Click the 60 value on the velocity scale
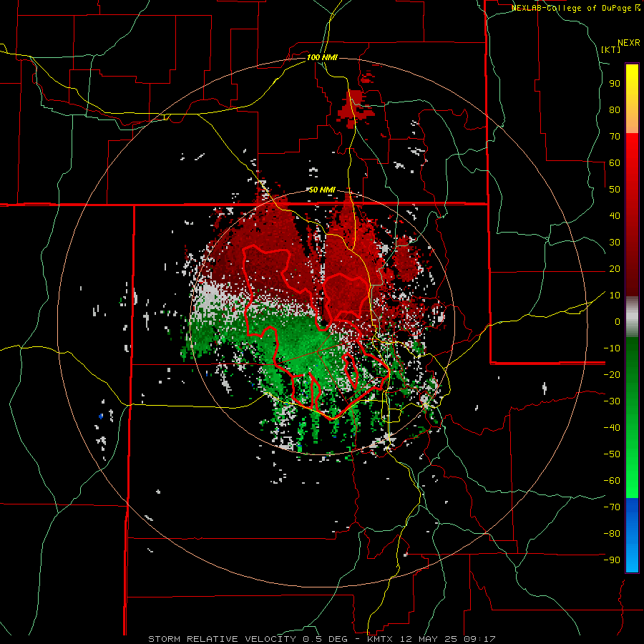The height and width of the screenshot is (644, 644). (615, 163)
